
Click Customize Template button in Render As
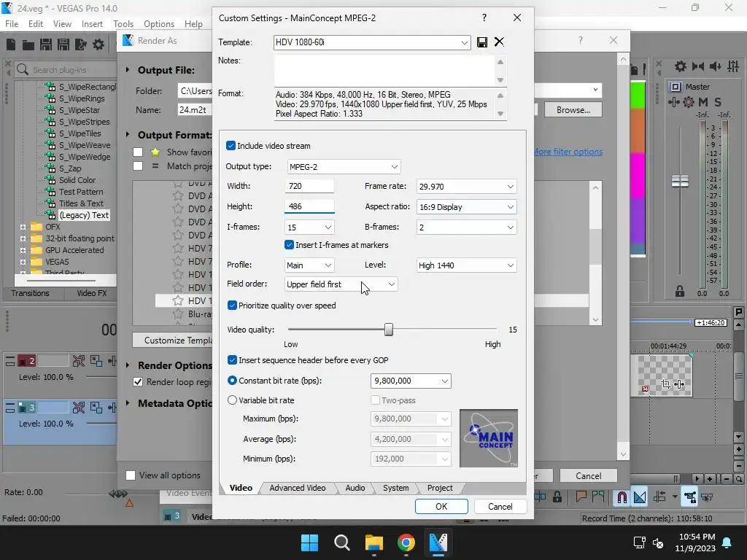point(172,341)
